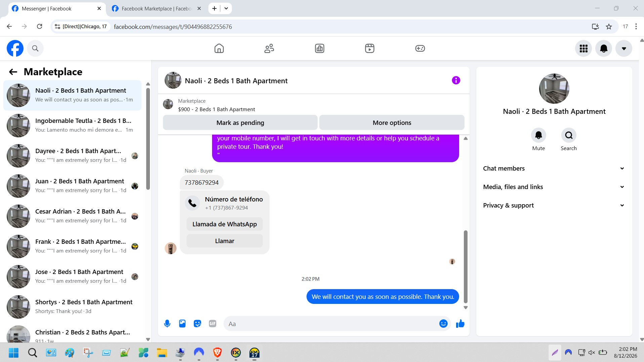
Task: Switch to the Facebook Marketplace tab
Action: point(157,8)
